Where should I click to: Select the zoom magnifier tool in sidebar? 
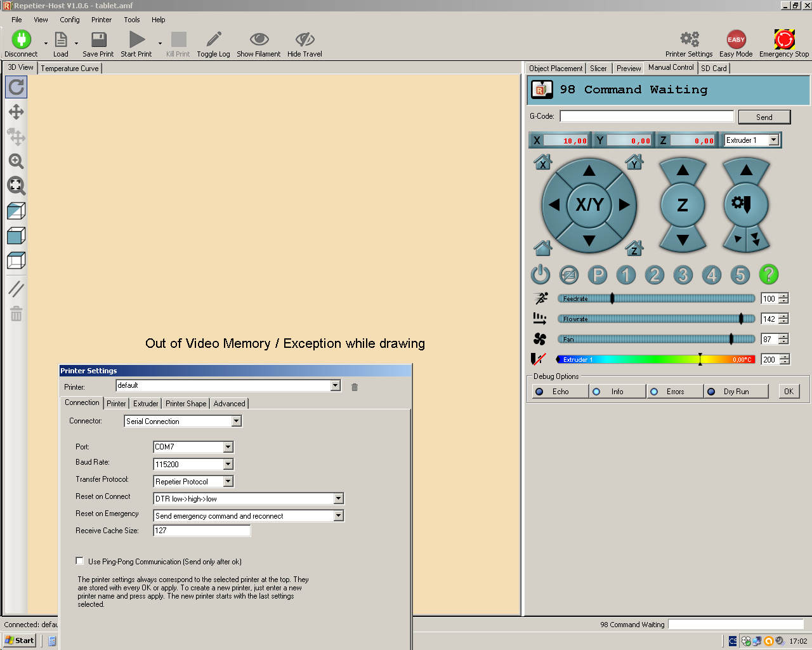[16, 161]
